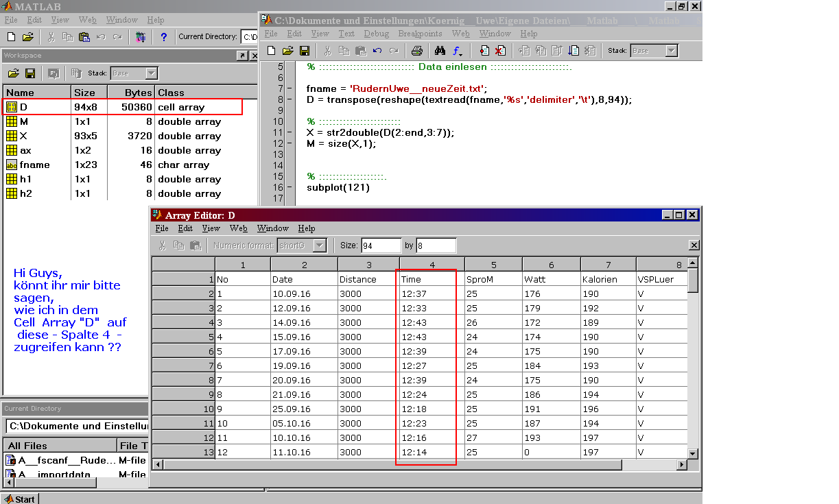Viewport: 839px width, 504px height.
Task: Open the show functions dropdown in editor
Action: tap(458, 51)
